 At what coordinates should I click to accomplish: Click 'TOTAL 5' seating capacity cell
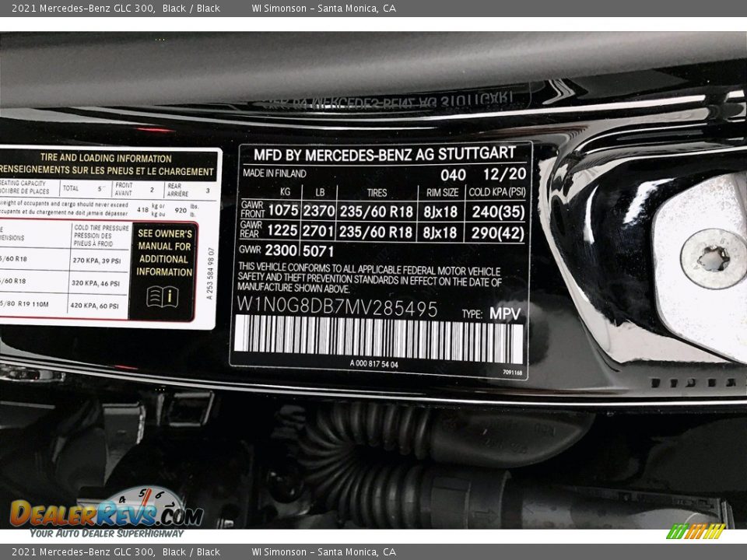(x=84, y=188)
